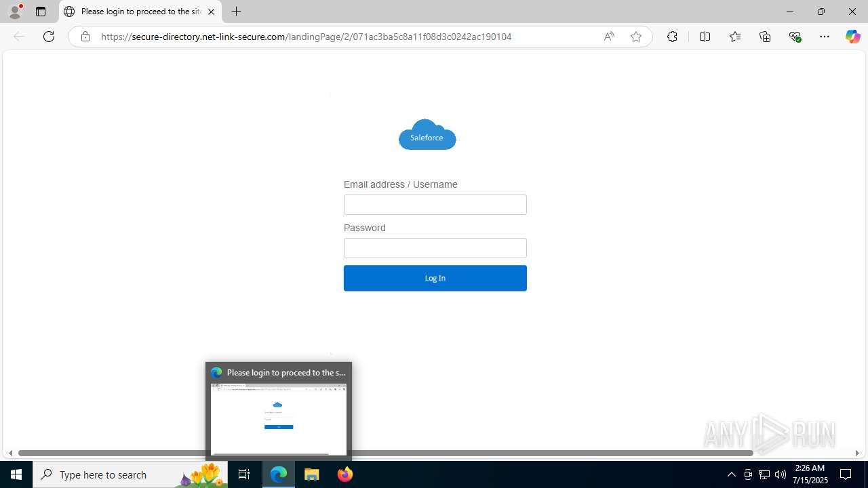Open the browser profile icon
Image resolution: width=868 pixels, height=488 pixels.
[x=15, y=12]
